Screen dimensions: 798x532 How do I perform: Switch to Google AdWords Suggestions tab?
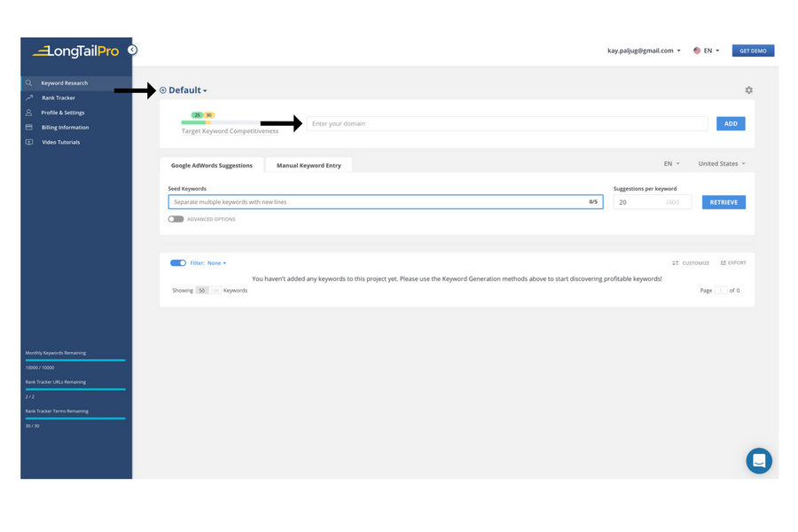(212, 165)
